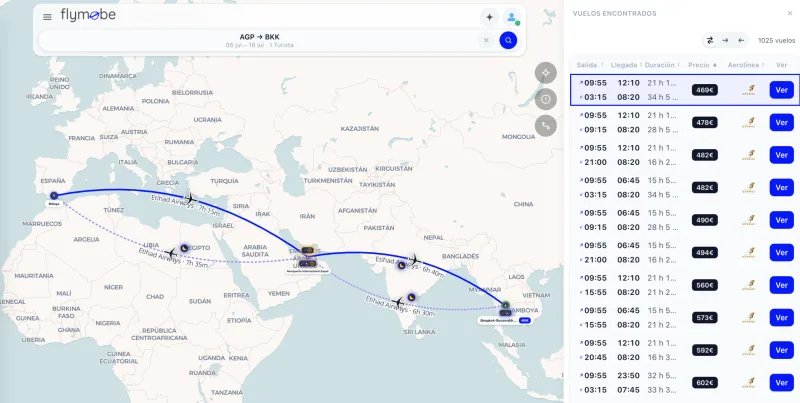Click Etihad logo in 602€ row
Screen dimensions: 800x403
(748, 383)
